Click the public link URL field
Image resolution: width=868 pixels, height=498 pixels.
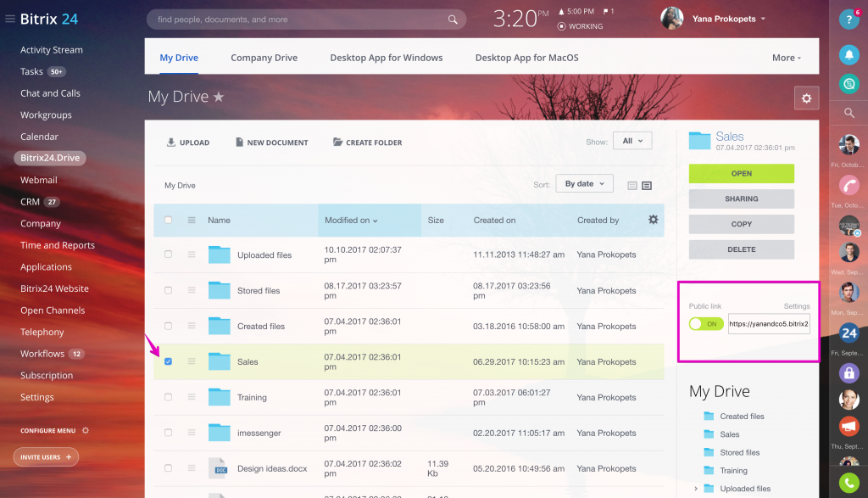769,324
